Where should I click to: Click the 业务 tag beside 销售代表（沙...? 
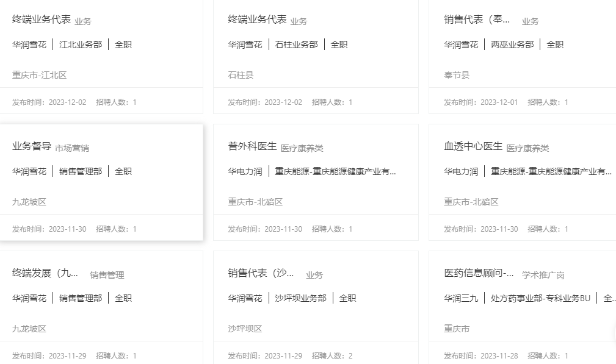point(314,276)
